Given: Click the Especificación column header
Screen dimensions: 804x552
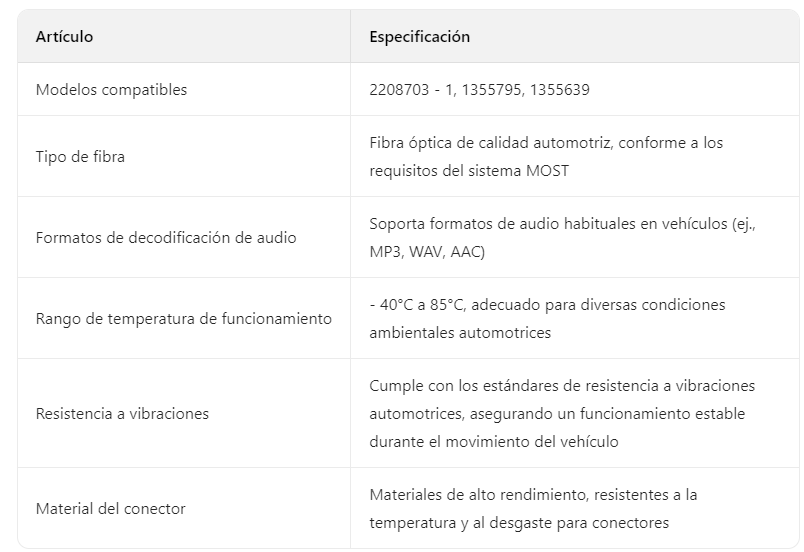Looking at the screenshot, I should tap(419, 37).
